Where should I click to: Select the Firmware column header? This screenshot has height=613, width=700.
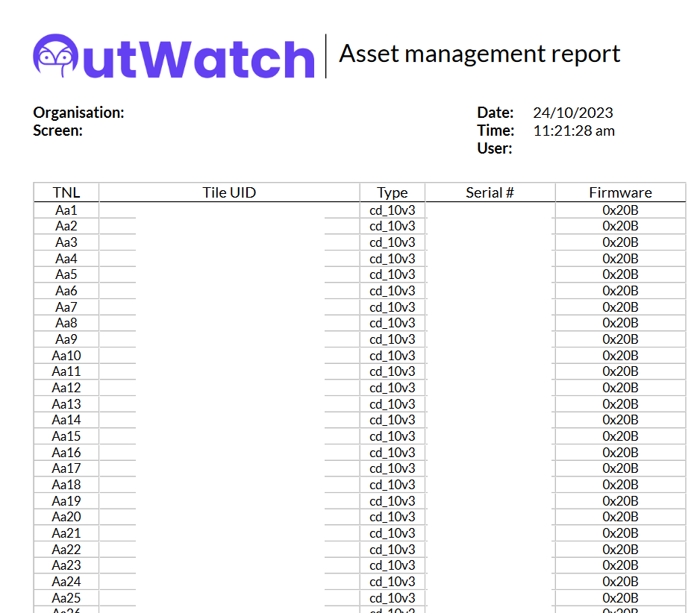pyautogui.click(x=619, y=192)
